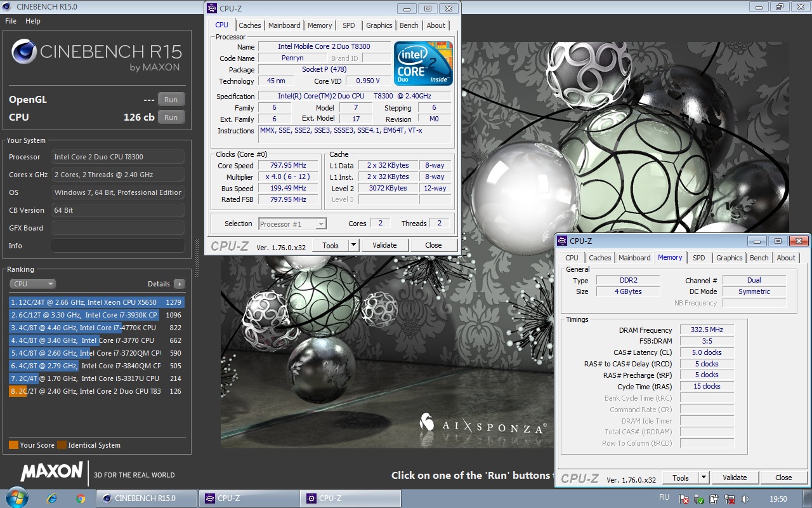This screenshot has height=508, width=812.
Task: Run the OpenGL benchmark
Action: (x=171, y=100)
